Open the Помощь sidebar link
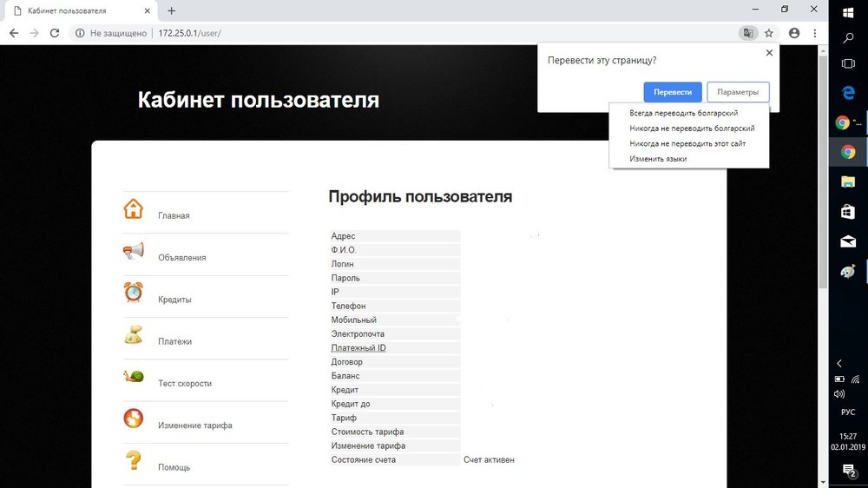This screenshot has width=868, height=488. point(174,467)
